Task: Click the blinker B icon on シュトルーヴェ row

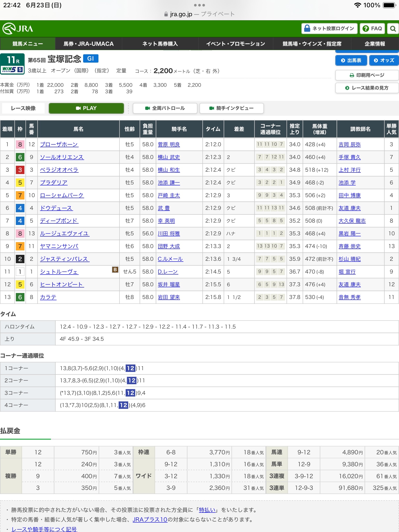Action: tap(115, 270)
